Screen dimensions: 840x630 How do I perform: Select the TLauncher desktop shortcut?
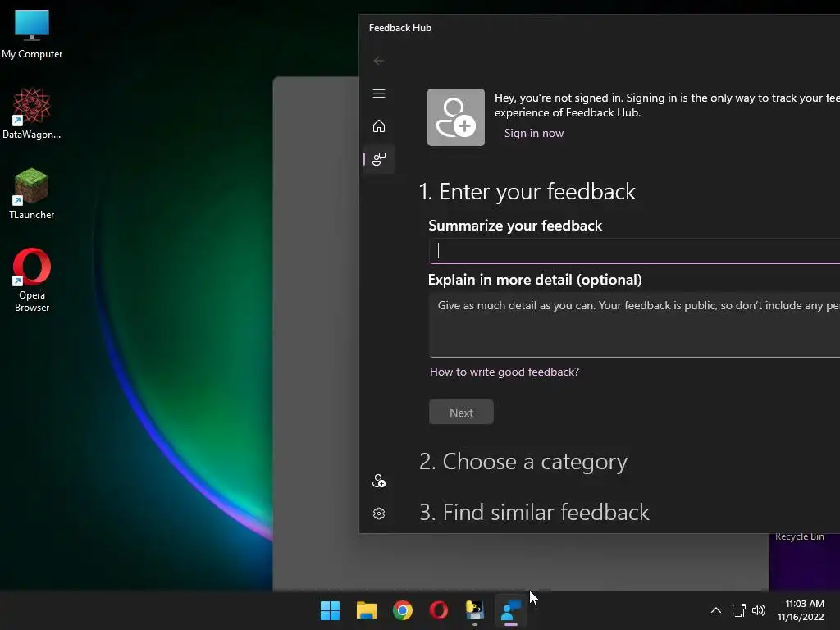point(32,194)
